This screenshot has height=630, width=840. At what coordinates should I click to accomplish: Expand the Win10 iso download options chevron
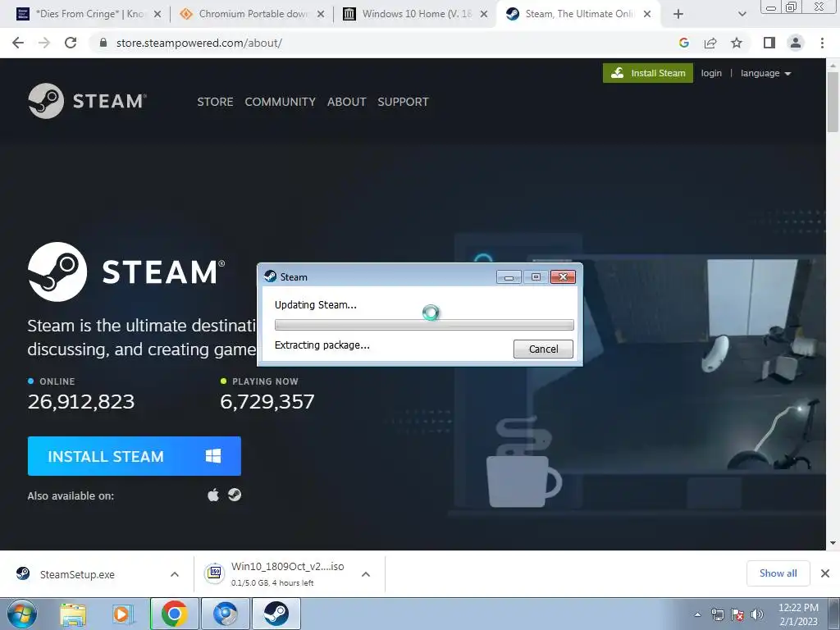[366, 574]
